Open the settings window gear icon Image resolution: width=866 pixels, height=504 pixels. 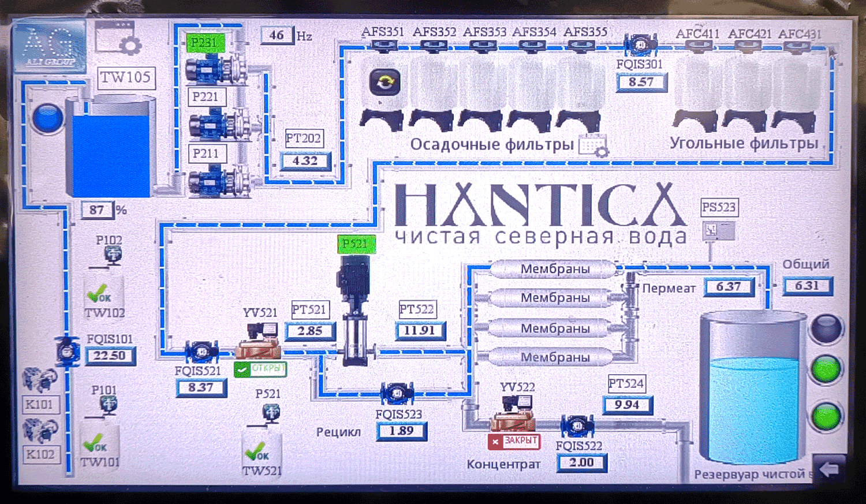pyautogui.click(x=118, y=38)
